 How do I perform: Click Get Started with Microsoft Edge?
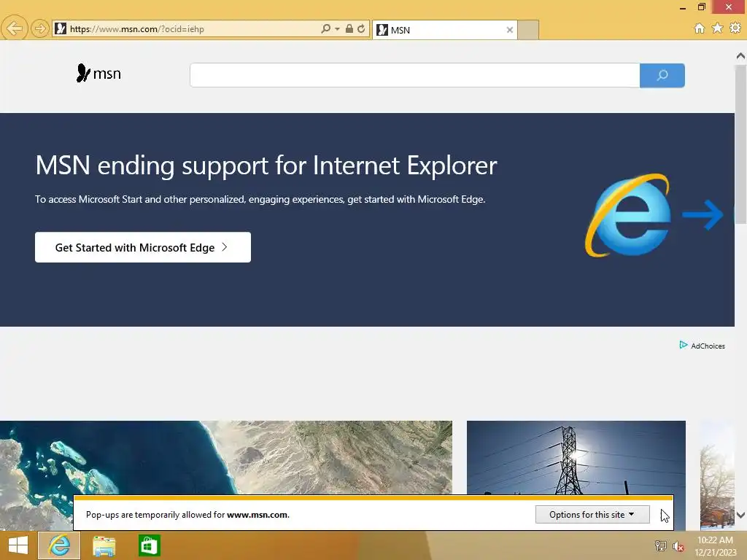[143, 247]
